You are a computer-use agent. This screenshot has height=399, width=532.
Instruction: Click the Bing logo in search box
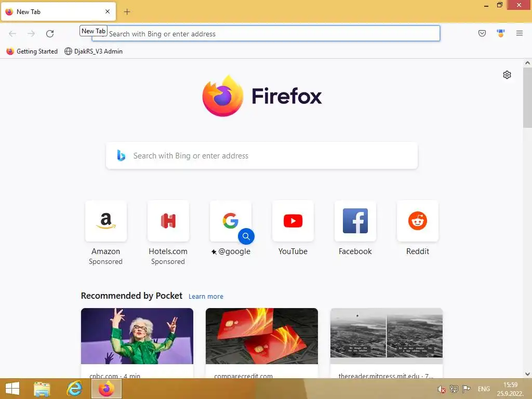(121, 155)
